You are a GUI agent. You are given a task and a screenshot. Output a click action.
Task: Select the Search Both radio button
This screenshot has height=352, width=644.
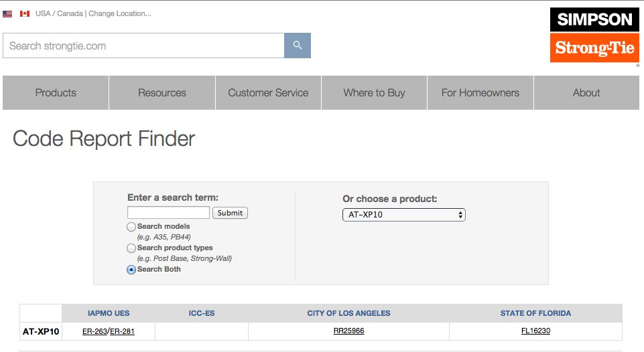[131, 270]
